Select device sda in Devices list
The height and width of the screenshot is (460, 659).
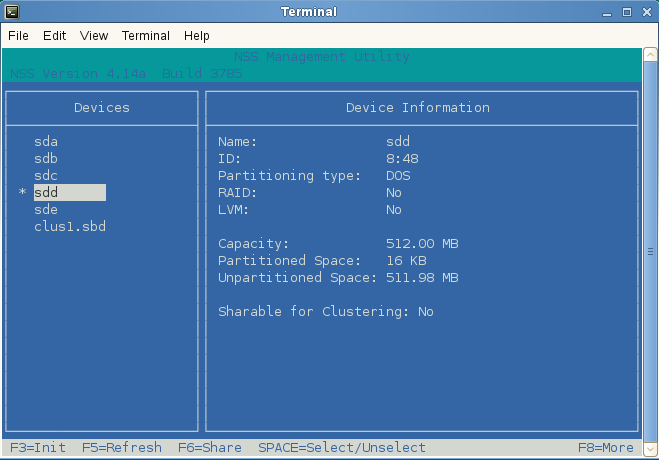pyautogui.click(x=46, y=142)
